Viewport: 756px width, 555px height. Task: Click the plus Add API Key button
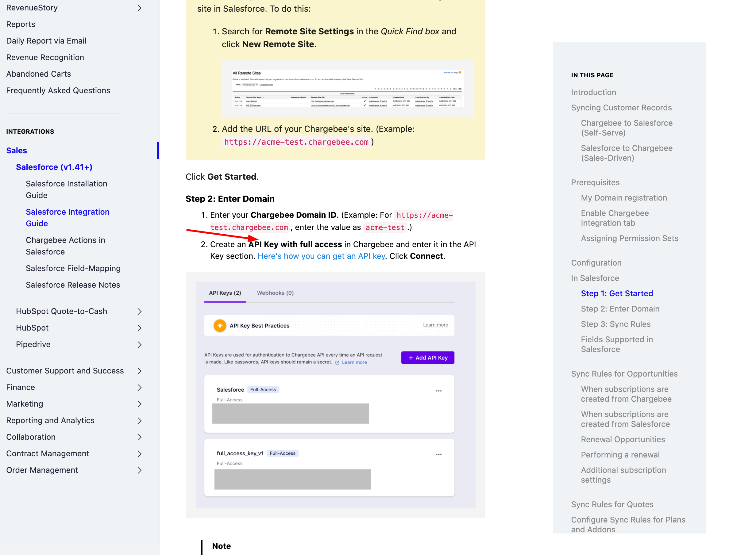(428, 358)
